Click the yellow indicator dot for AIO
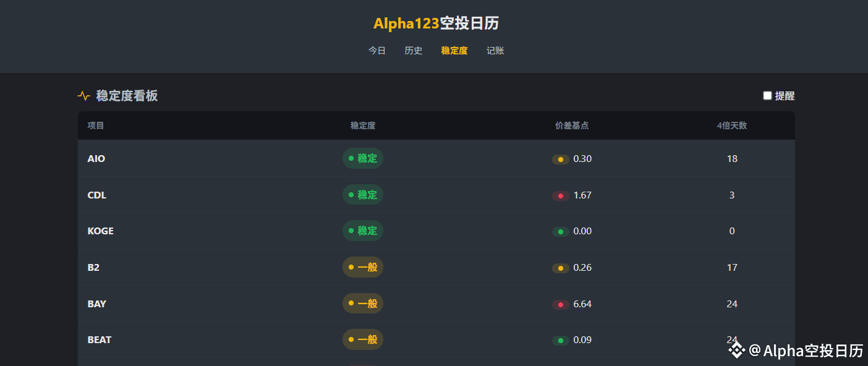 [560, 160]
